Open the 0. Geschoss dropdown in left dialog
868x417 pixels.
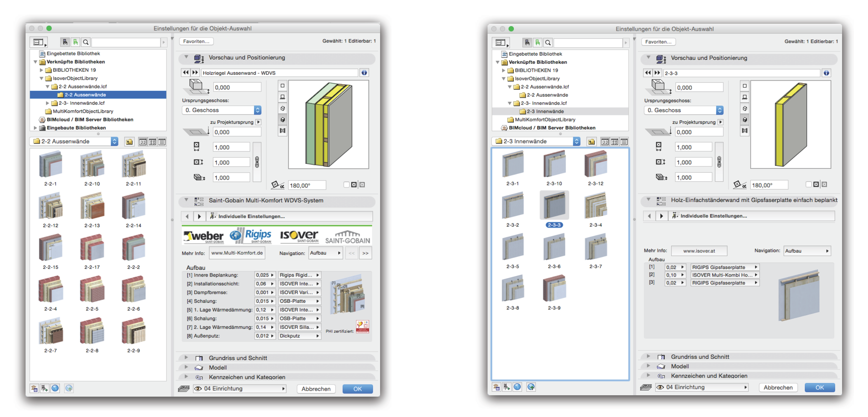click(221, 110)
